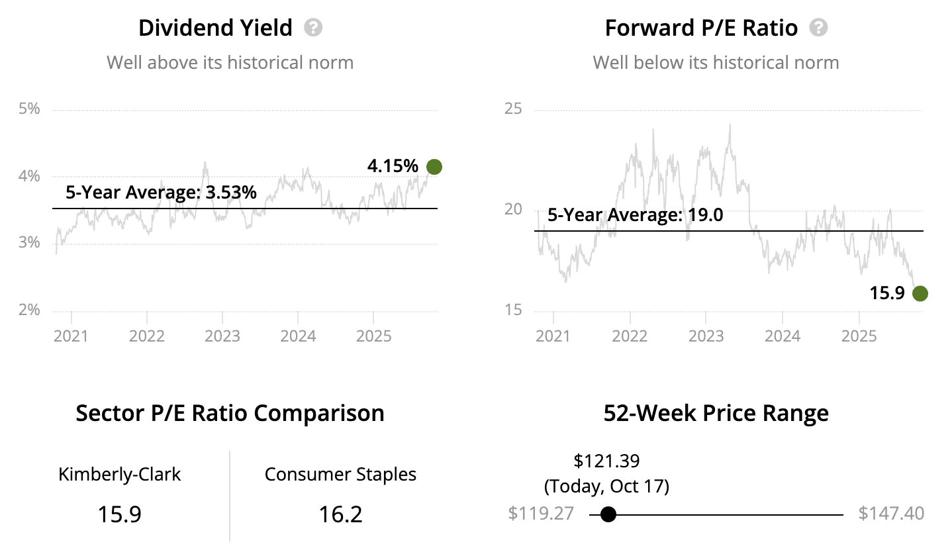The image size is (952, 560).
Task: Click the Forward P/E Ratio chart title
Action: point(701,28)
